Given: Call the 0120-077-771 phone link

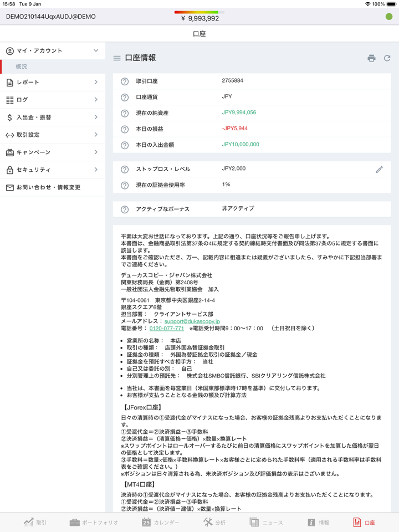Looking at the screenshot, I should 167,329.
